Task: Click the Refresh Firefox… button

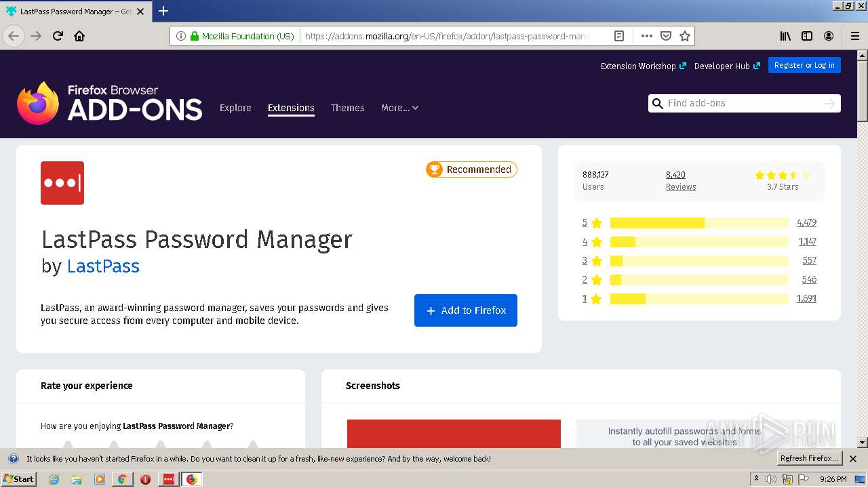Action: coord(809,459)
